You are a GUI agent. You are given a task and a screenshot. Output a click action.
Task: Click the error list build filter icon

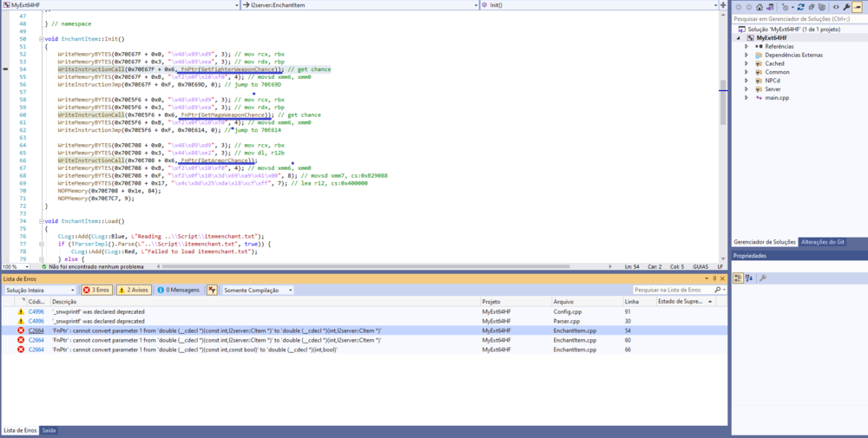(x=213, y=290)
